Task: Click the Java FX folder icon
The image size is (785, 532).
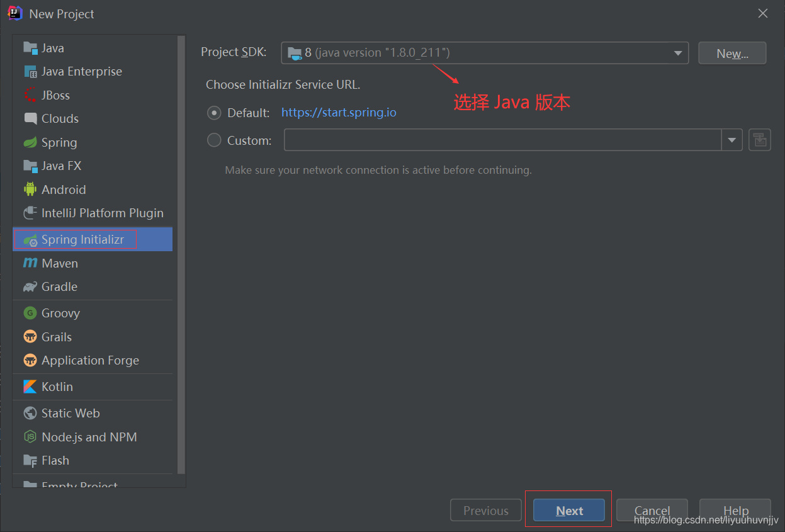Action: click(x=30, y=166)
